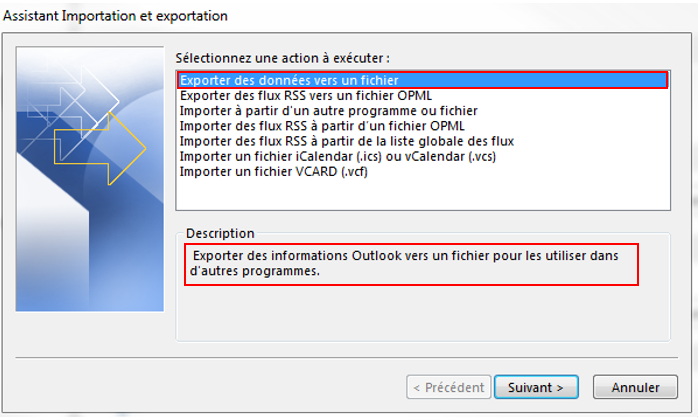Click the blank area inside the Description box
The width and height of the screenshot is (698, 417).
[423, 313]
